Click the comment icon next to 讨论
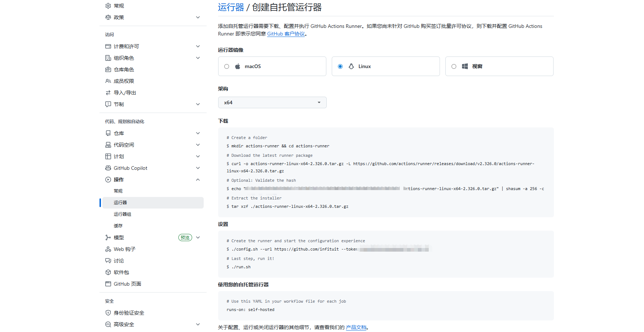The height and width of the screenshot is (332, 644). (108, 261)
